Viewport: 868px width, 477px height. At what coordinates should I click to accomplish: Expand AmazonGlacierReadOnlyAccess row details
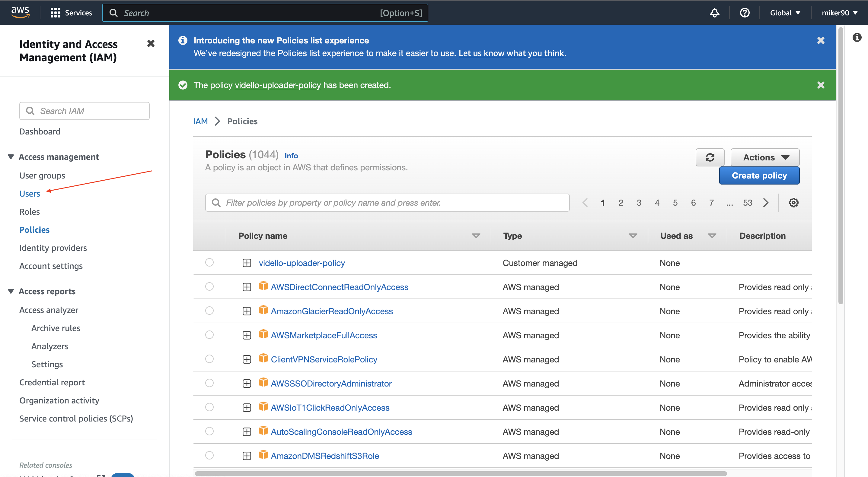(247, 311)
